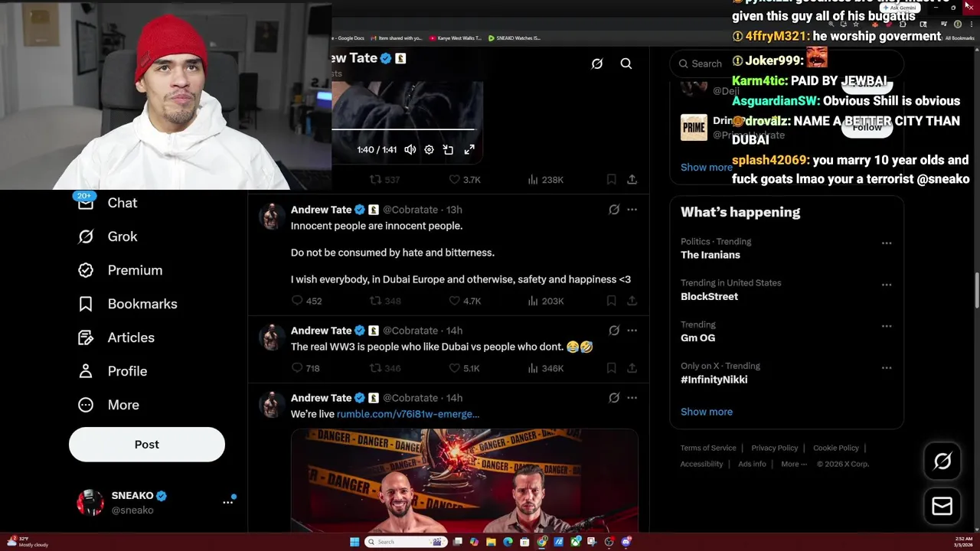Open the taskbar clock and date
This screenshot has width=980, height=551.
(x=964, y=542)
